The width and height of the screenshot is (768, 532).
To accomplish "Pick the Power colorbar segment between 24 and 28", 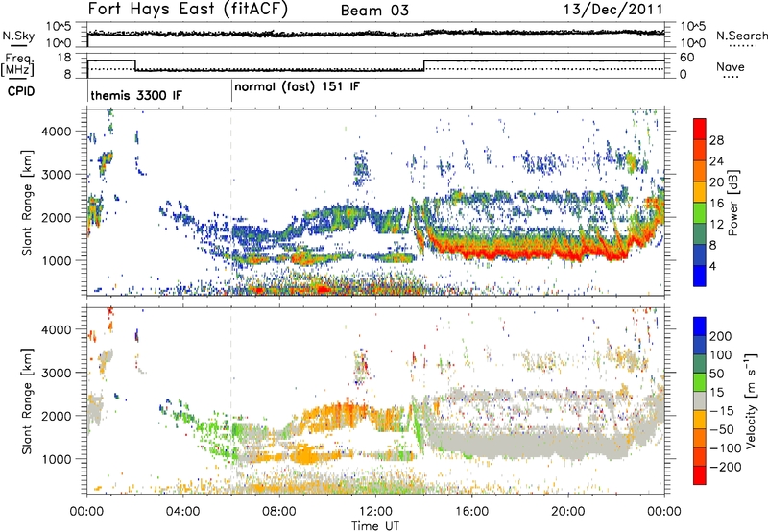I will (x=700, y=150).
